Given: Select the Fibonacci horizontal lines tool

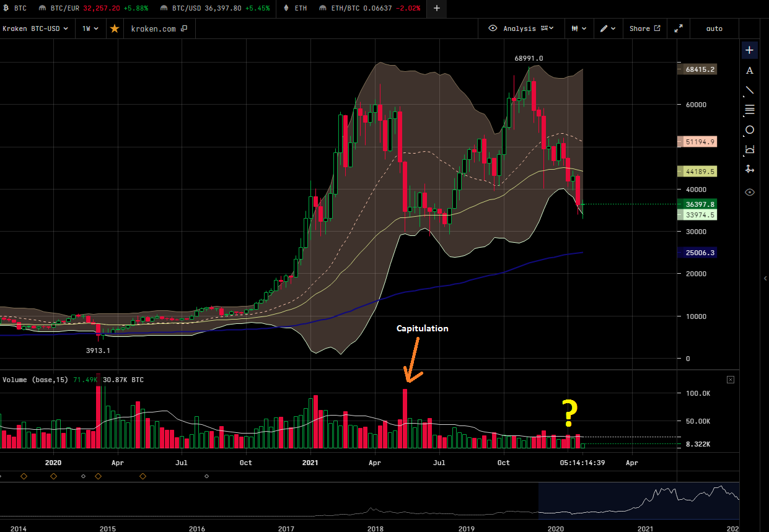Looking at the screenshot, I should coord(750,110).
